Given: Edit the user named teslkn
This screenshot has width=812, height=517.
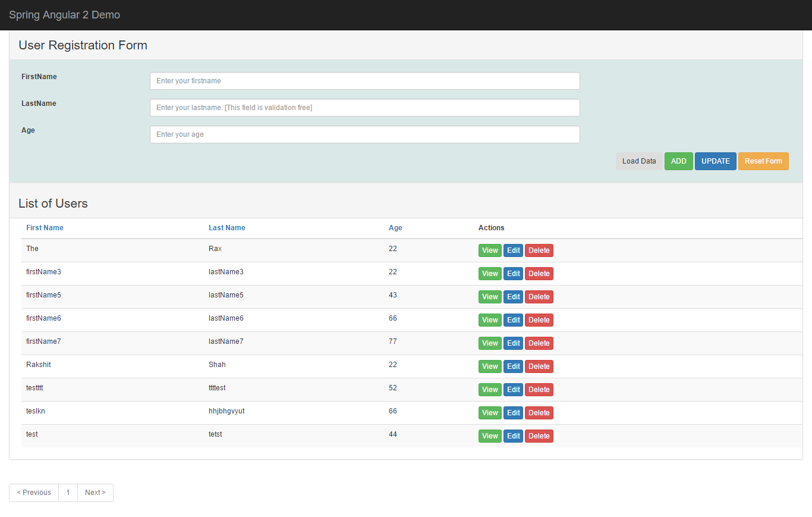Looking at the screenshot, I should tap(513, 412).
